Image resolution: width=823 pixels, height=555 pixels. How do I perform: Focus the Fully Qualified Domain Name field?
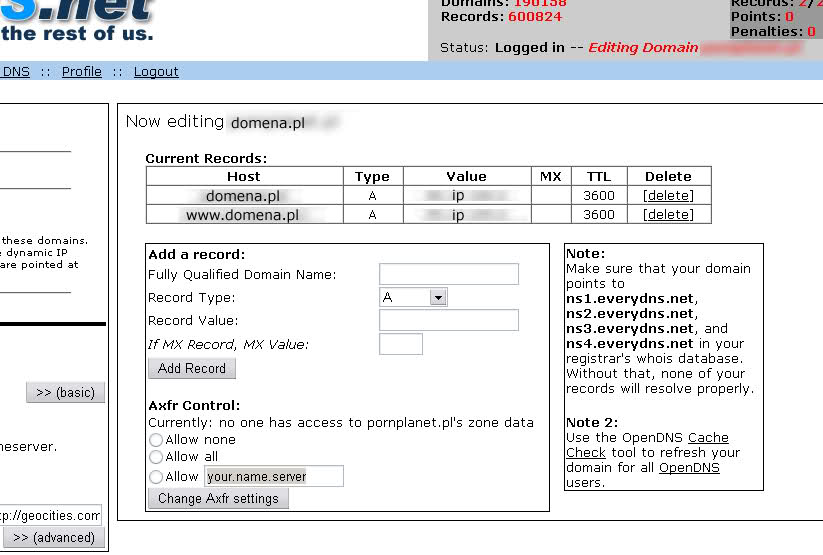[449, 274]
